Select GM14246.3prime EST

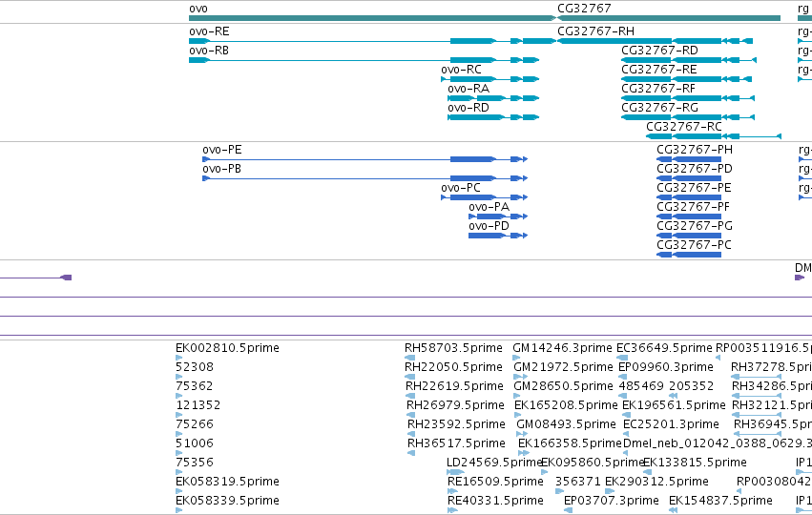click(x=562, y=348)
